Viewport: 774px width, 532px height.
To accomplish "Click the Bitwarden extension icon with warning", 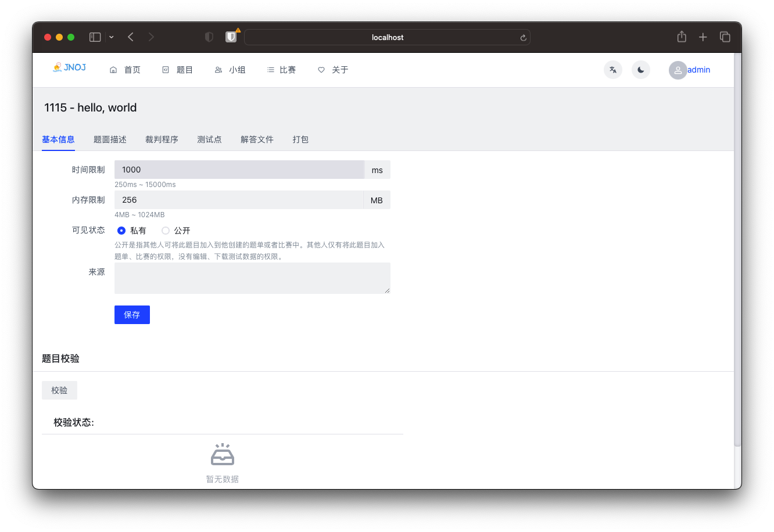I will click(231, 37).
